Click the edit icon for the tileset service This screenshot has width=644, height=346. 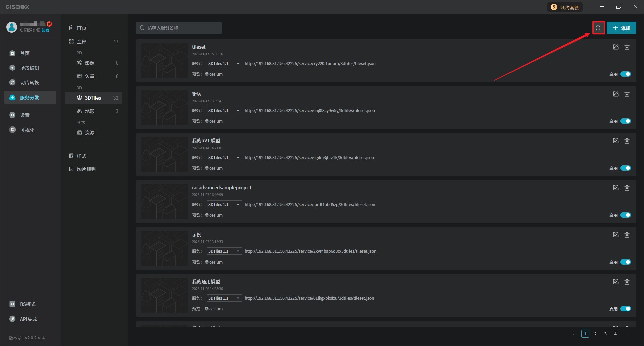click(615, 47)
